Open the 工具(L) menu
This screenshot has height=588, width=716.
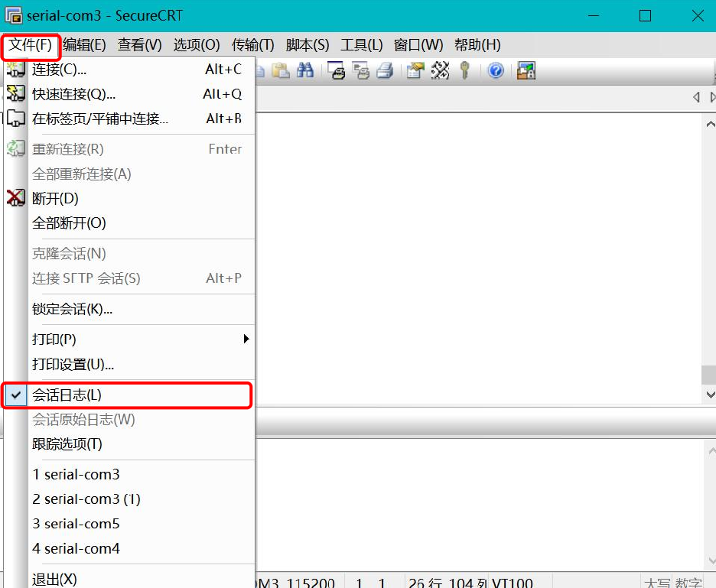362,45
